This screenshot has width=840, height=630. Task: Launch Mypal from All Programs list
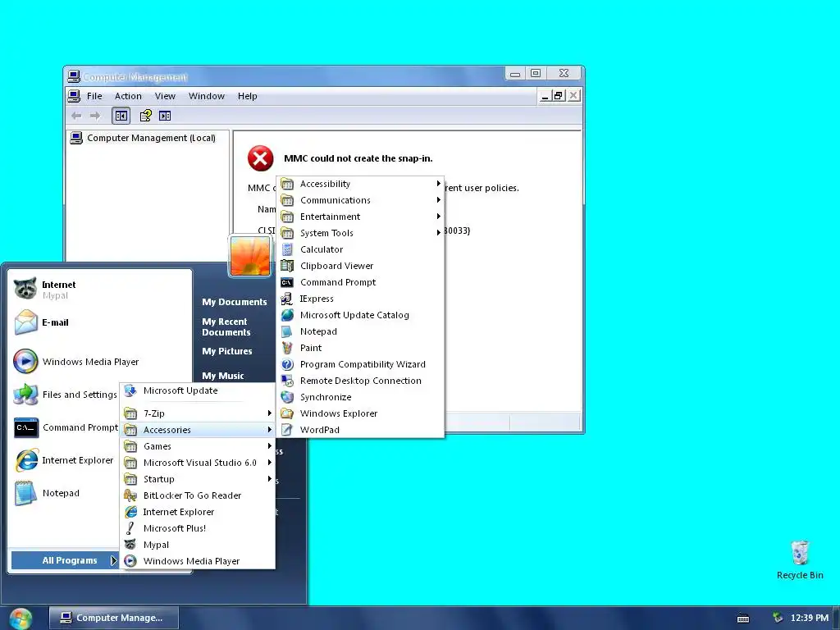tap(197, 545)
